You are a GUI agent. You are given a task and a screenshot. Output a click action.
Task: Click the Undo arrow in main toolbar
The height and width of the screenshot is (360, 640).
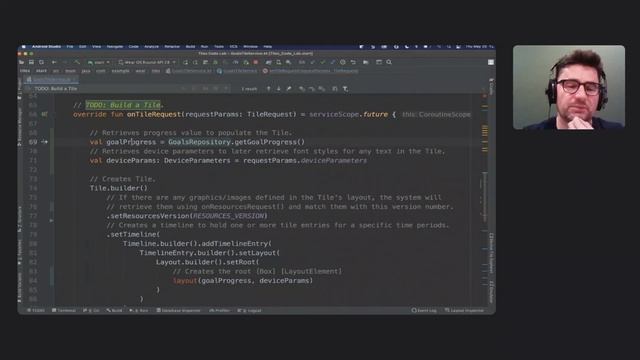[x=353, y=62]
